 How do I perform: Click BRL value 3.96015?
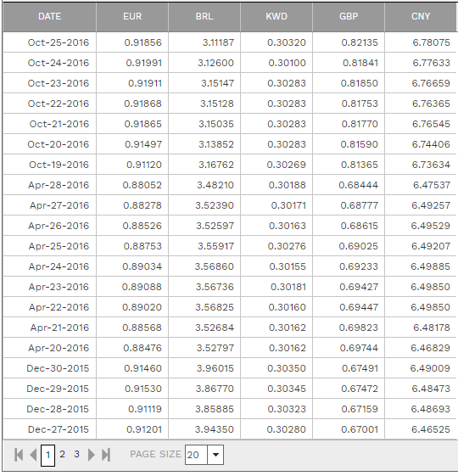click(x=215, y=367)
